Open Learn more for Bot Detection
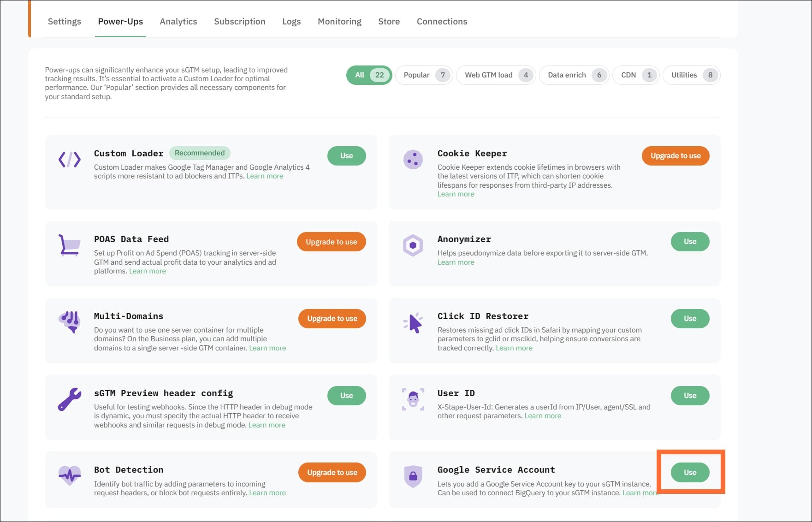Image resolution: width=812 pixels, height=522 pixels. click(267, 493)
